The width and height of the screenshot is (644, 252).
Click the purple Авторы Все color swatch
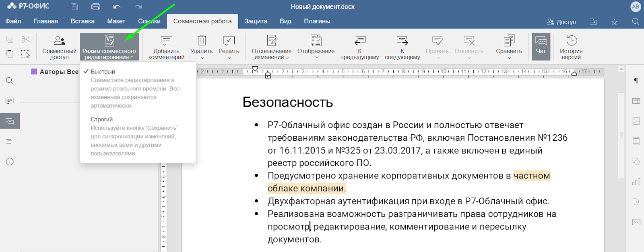coord(34,72)
